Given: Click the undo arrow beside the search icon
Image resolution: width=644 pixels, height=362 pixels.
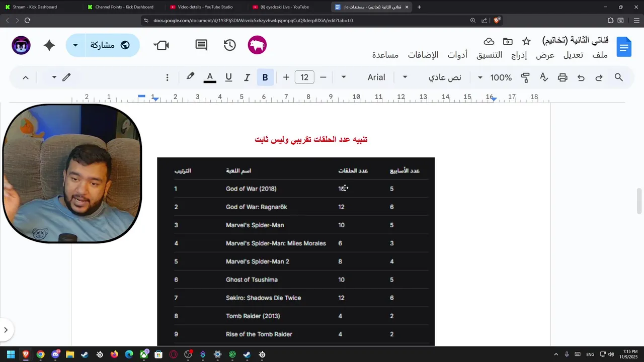Looking at the screenshot, I should point(599,77).
